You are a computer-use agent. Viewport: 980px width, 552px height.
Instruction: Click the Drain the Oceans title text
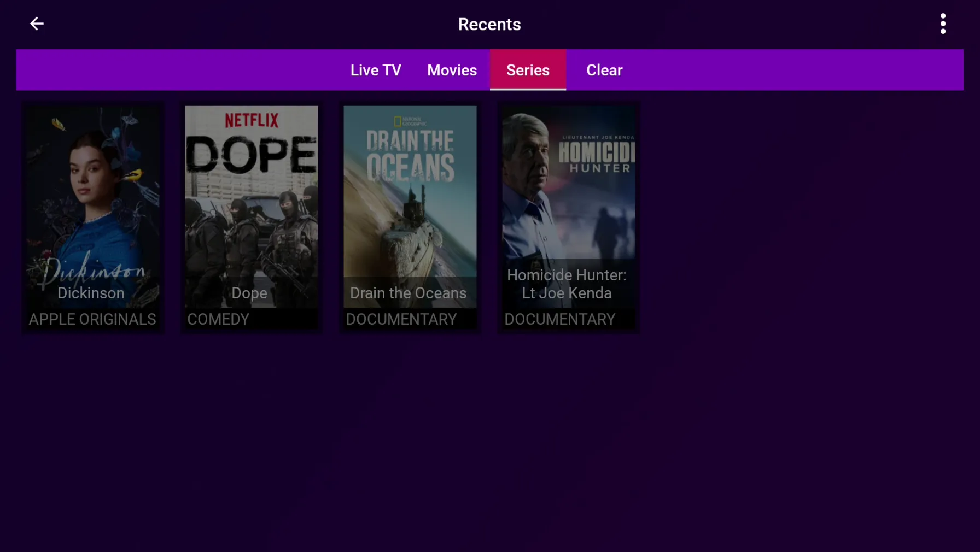408,293
